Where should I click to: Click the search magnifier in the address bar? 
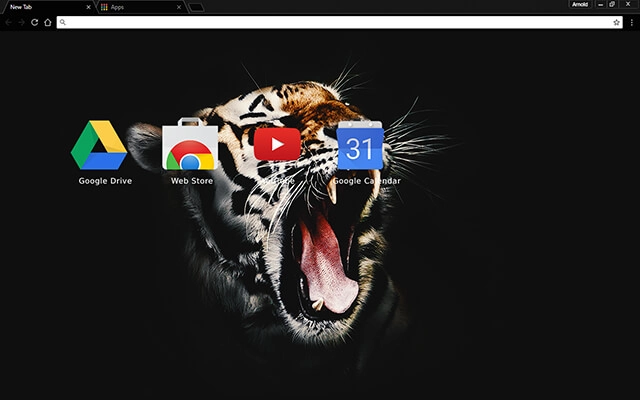coord(62,22)
